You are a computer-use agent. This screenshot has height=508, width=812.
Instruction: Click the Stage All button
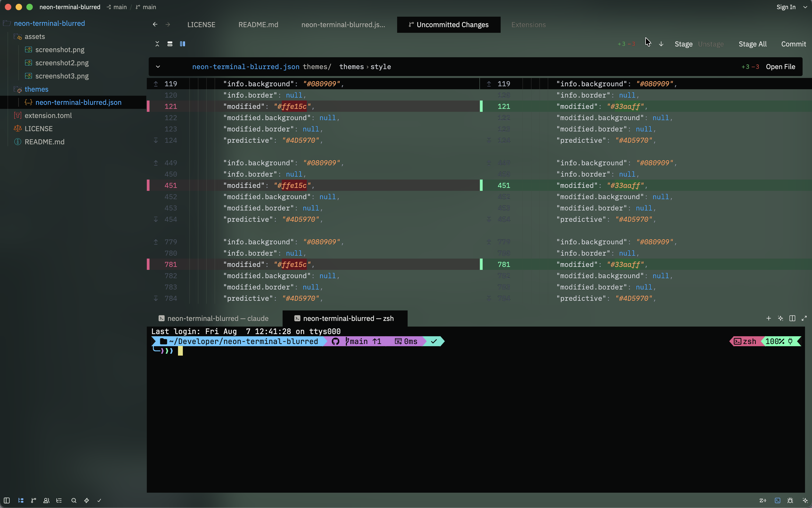point(753,44)
